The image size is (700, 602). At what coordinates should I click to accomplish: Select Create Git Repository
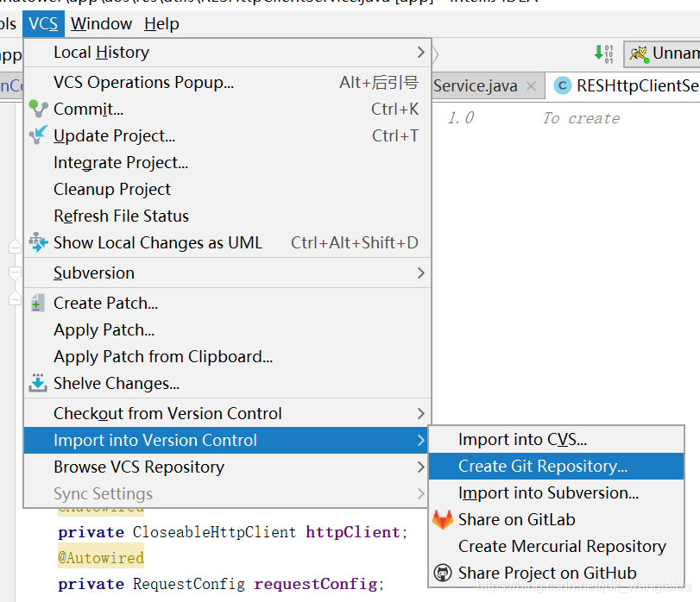(x=556, y=467)
